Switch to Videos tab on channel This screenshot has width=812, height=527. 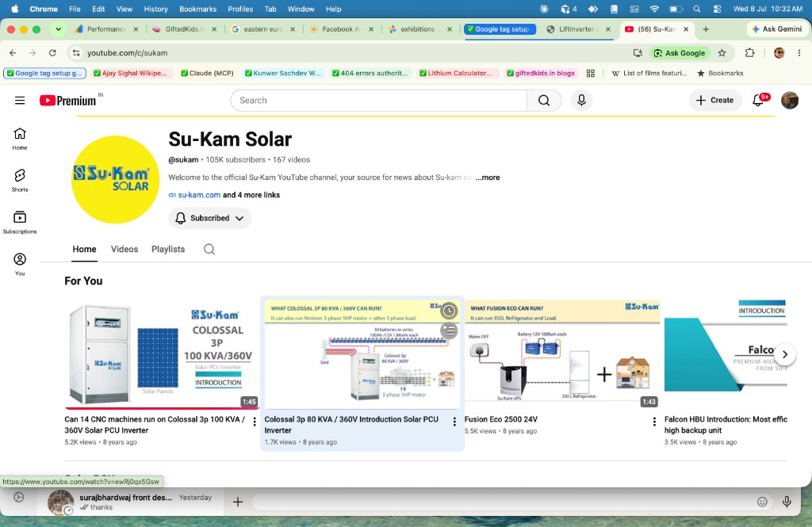124,250
